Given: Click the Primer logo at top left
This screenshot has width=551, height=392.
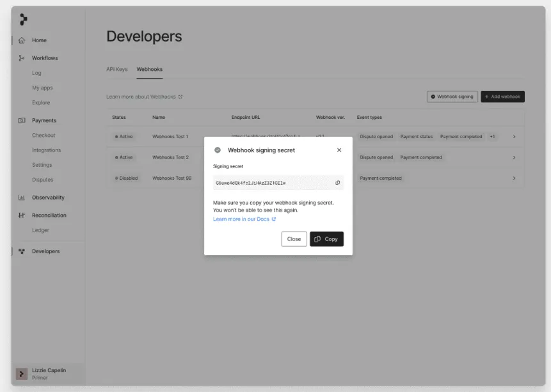Looking at the screenshot, I should [x=23, y=19].
